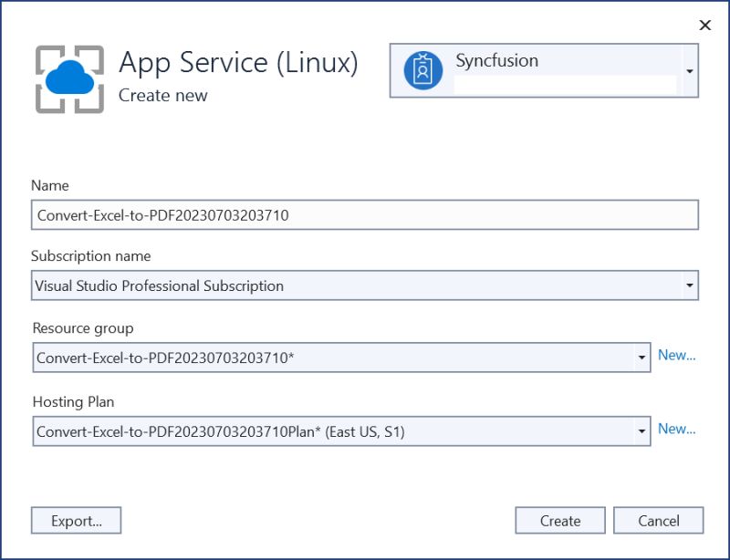Image resolution: width=730 pixels, height=560 pixels.
Task: Click the Hosting Plan text field
Action: coord(274,430)
